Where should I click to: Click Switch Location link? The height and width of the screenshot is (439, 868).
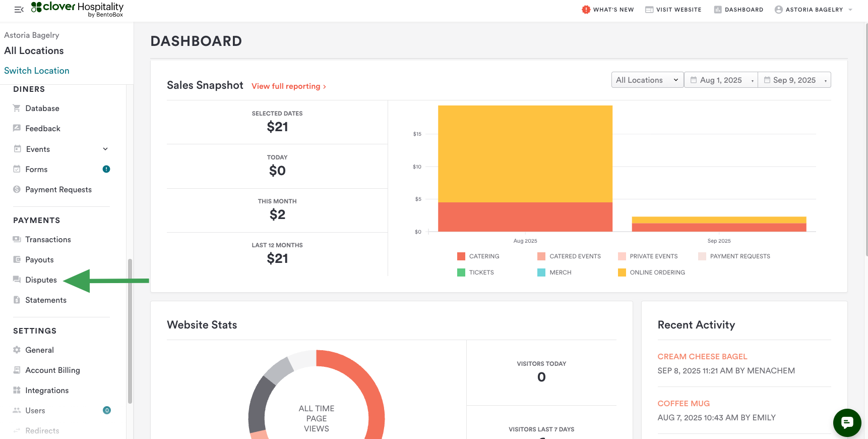pos(37,71)
